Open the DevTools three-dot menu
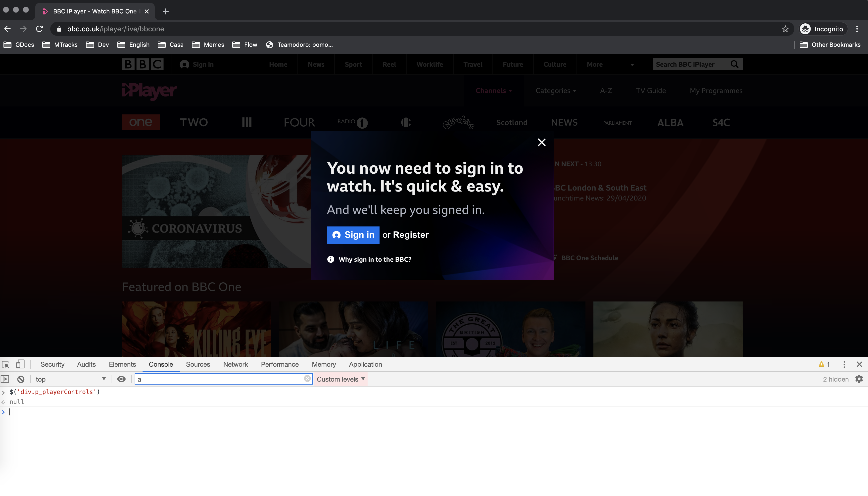The image size is (868, 496). [844, 364]
